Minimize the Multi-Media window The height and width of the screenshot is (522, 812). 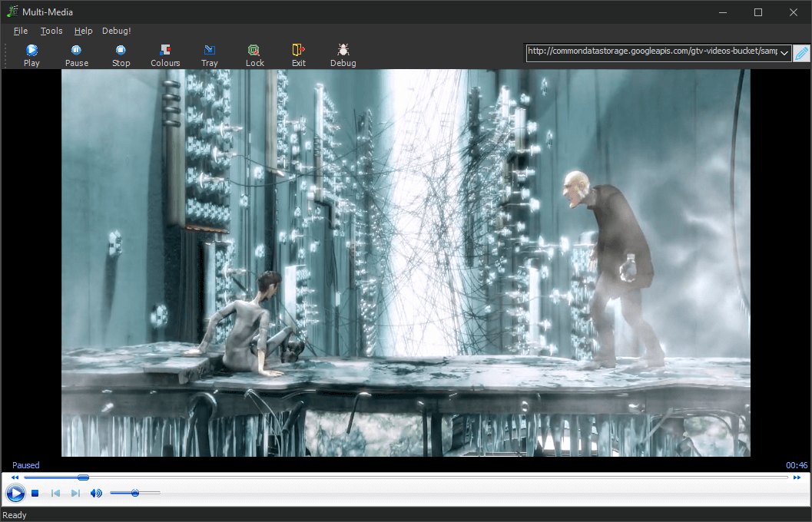723,12
